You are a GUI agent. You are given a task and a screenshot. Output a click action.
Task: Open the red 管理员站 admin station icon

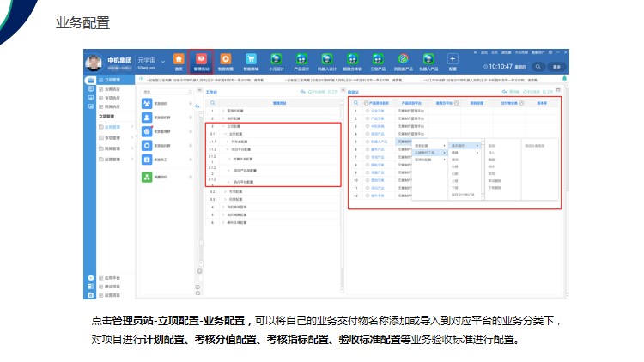(x=201, y=59)
